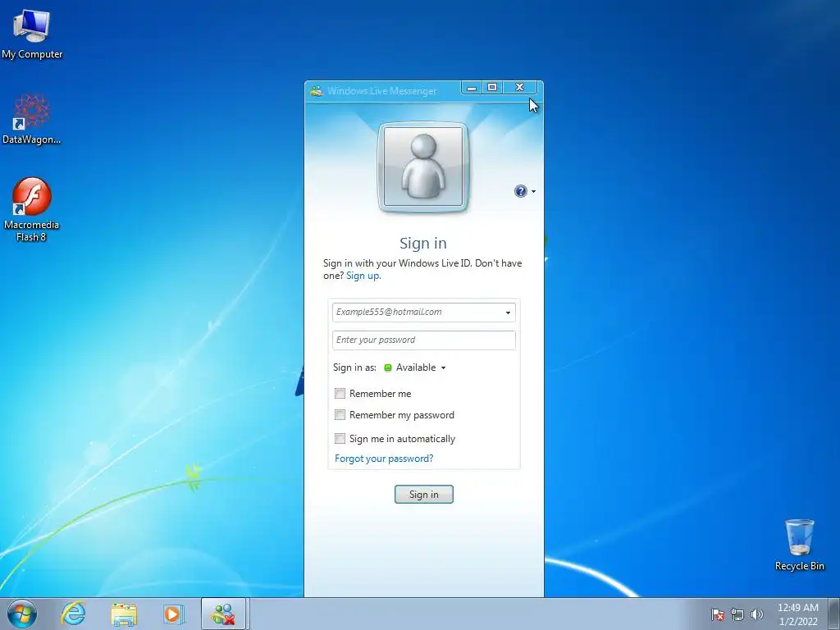The height and width of the screenshot is (630, 840).
Task: Open Windows Media Player from the taskbar
Action: tap(173, 614)
